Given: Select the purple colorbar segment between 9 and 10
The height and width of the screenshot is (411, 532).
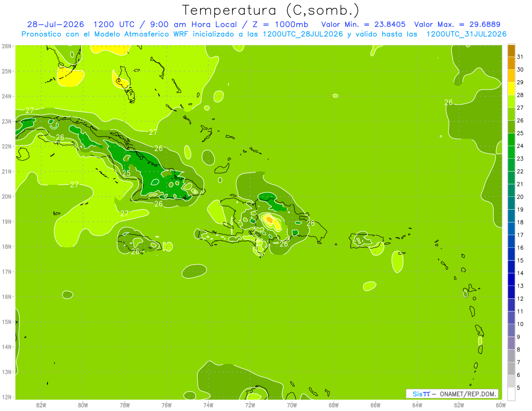Looking at the screenshot, I should (x=511, y=330).
